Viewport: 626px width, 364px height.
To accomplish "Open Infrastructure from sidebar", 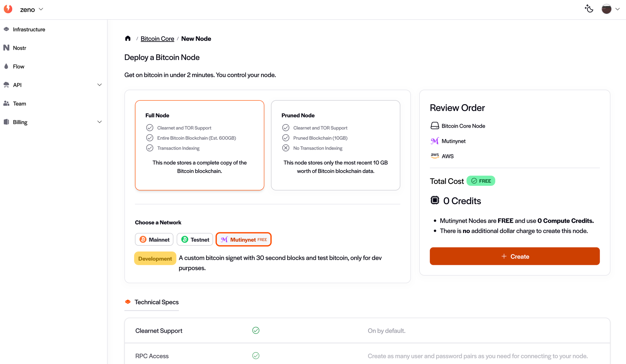I will 29,29.
